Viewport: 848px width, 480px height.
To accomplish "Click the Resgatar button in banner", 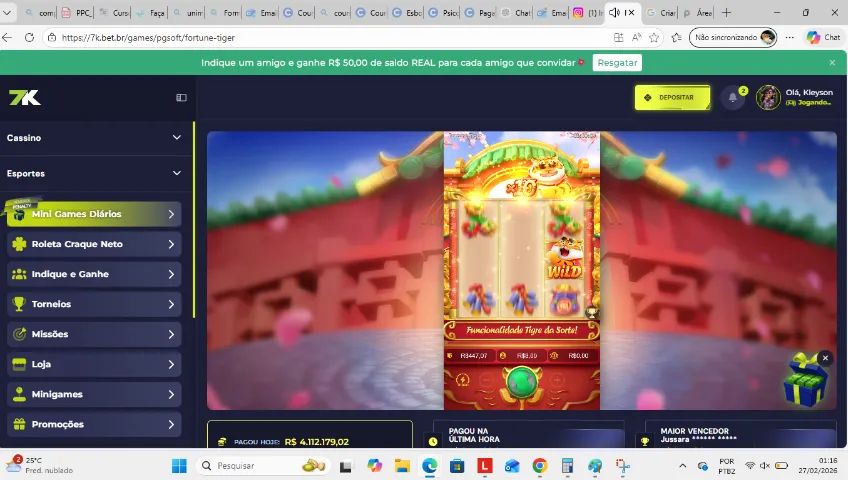I will coord(617,63).
